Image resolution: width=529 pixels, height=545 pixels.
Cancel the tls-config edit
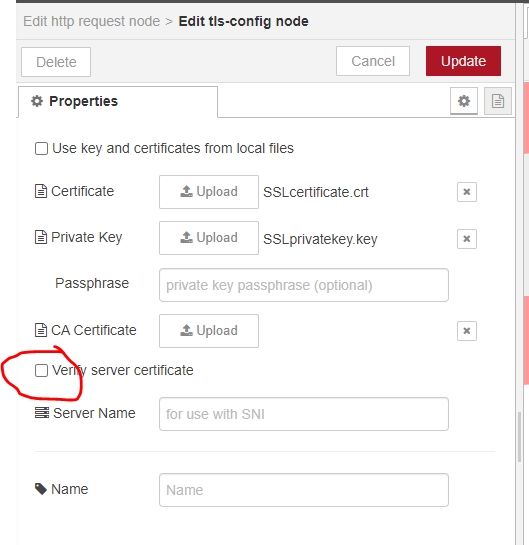373,61
